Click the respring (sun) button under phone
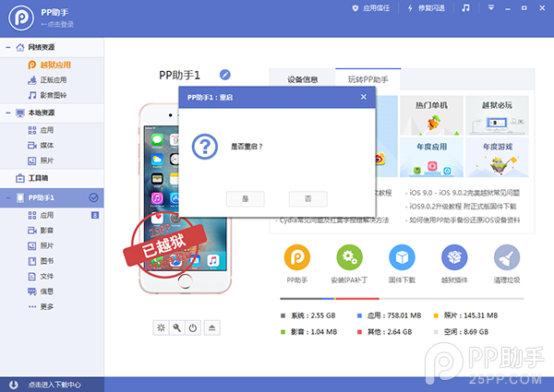554x392 pixels. click(161, 327)
